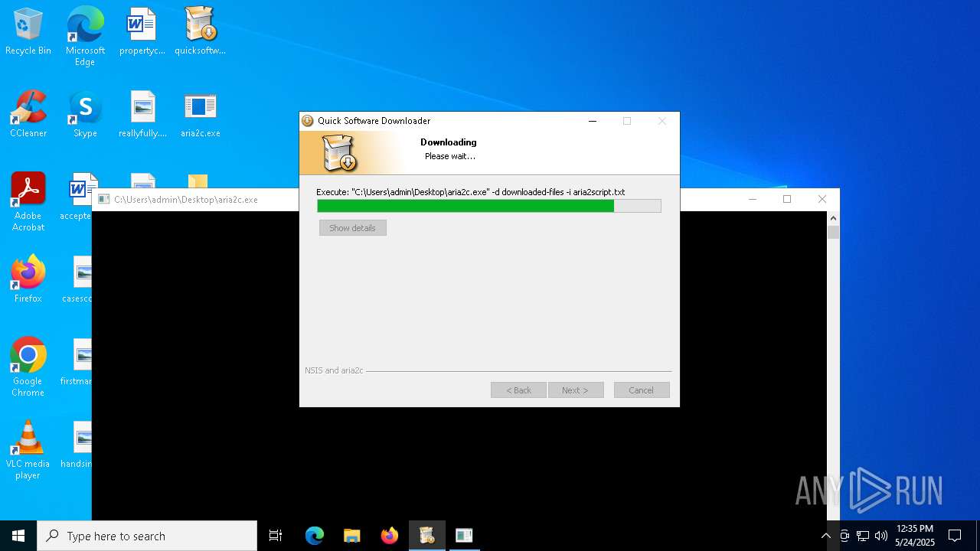Click the console scrollbar up arrow
This screenshot has width=980, height=551.
(833, 218)
